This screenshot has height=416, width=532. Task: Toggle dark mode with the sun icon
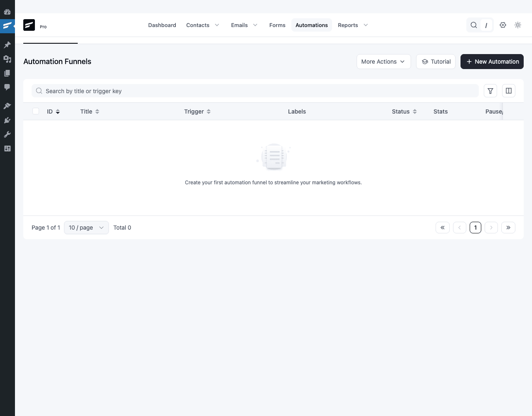point(518,25)
